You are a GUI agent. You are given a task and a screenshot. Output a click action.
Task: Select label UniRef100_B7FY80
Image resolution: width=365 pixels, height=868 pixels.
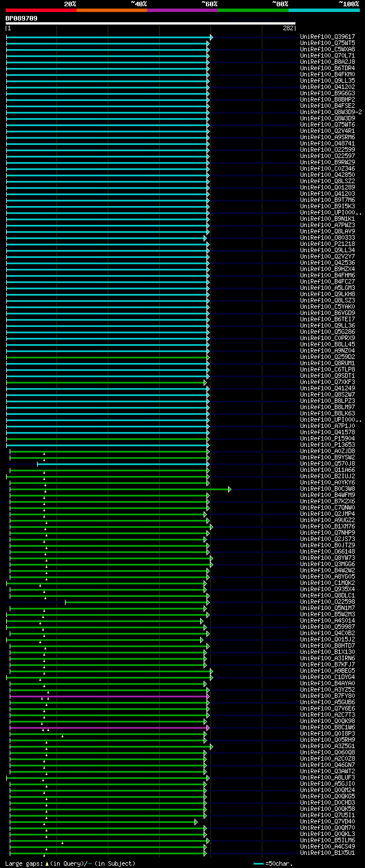coord(327,696)
